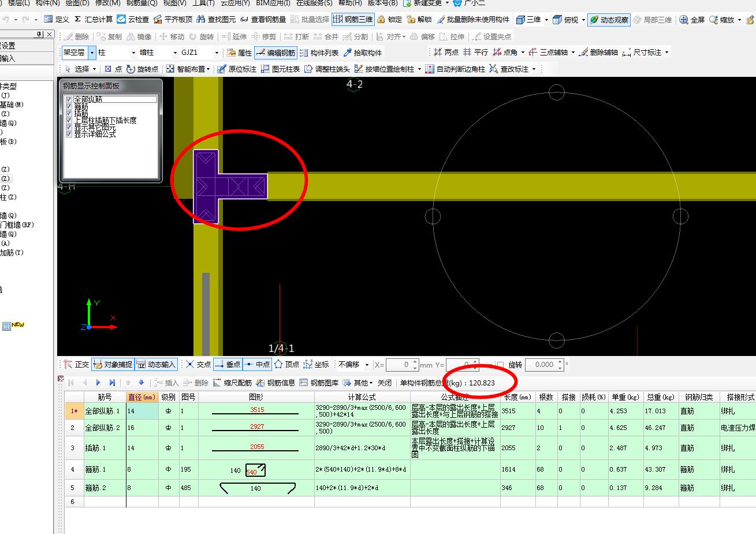
Task: Click 查看钢筋量 view rebar quantity
Action: click(x=263, y=19)
